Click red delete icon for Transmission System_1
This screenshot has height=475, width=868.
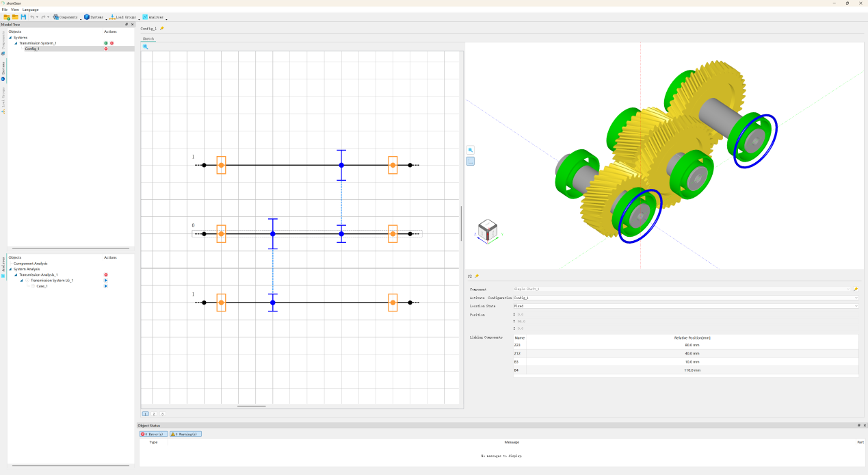111,43
